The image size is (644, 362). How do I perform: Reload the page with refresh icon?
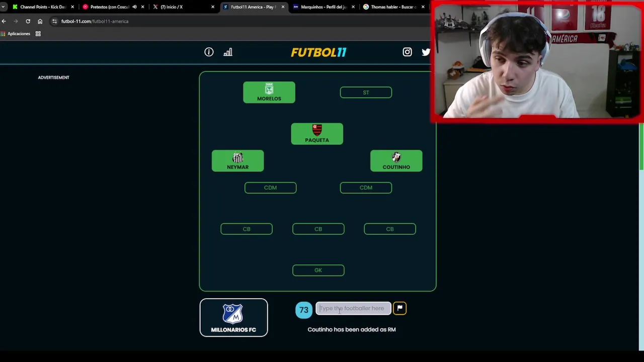point(28,21)
